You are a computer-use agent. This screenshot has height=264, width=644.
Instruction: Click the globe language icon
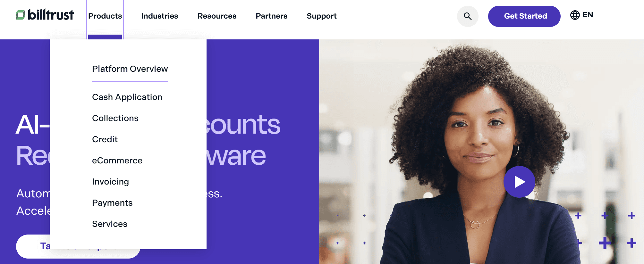point(575,15)
